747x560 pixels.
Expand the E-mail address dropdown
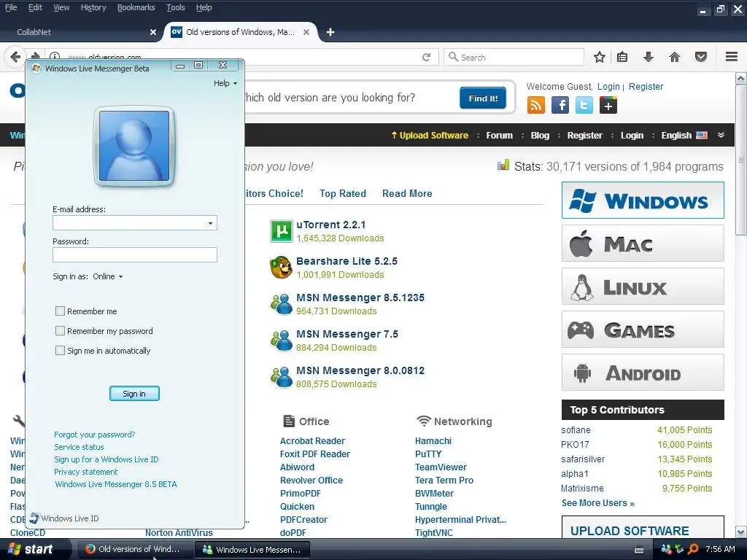[x=210, y=223]
